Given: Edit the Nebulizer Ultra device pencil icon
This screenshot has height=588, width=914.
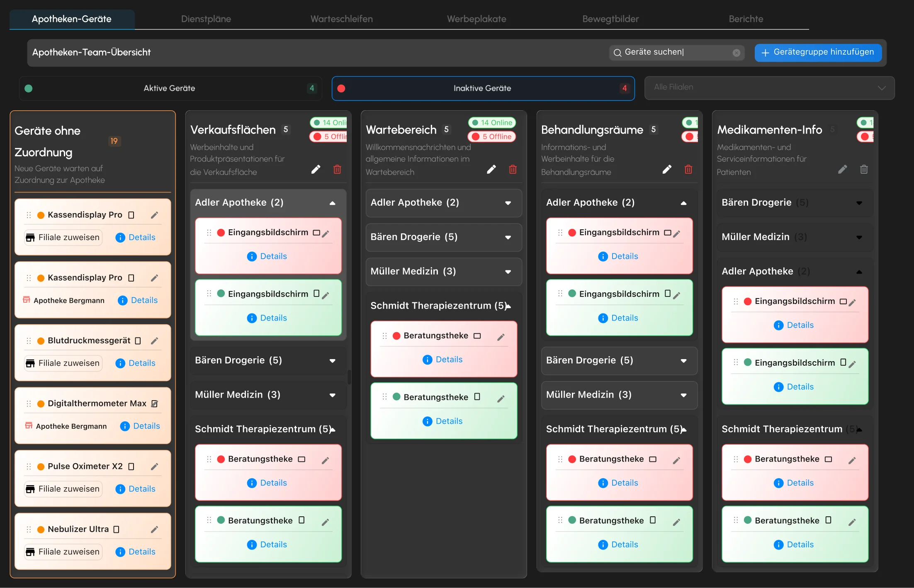Looking at the screenshot, I should point(154,530).
